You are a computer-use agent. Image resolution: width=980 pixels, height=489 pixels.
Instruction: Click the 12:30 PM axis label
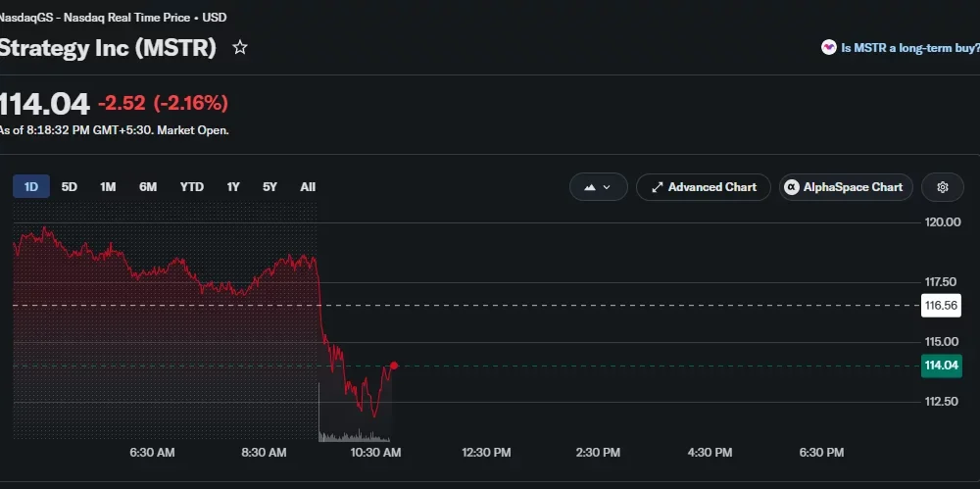tap(486, 452)
